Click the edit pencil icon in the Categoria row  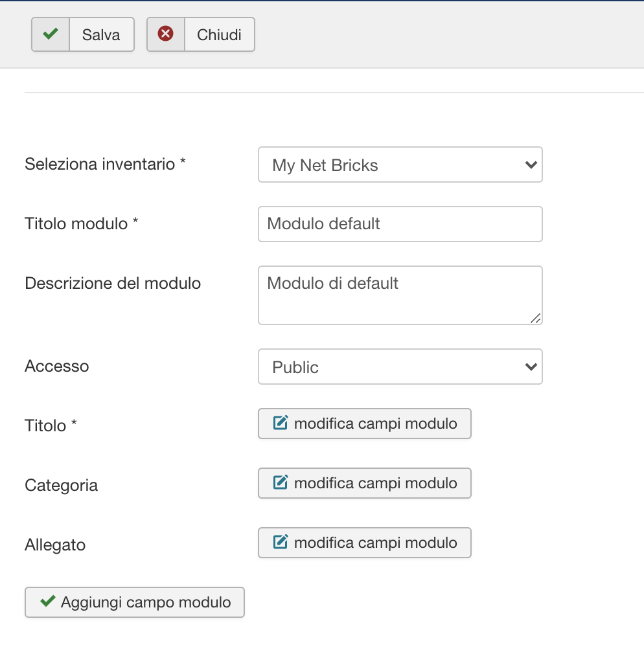click(x=281, y=482)
